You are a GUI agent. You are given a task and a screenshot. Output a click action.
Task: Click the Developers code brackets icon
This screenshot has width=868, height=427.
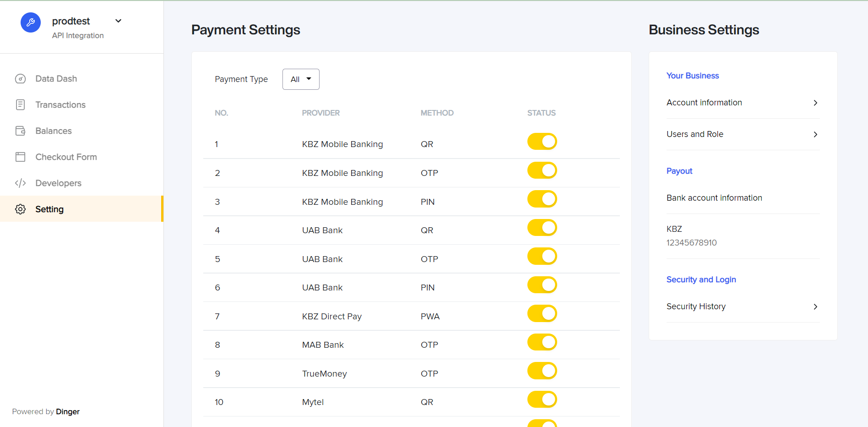click(20, 183)
